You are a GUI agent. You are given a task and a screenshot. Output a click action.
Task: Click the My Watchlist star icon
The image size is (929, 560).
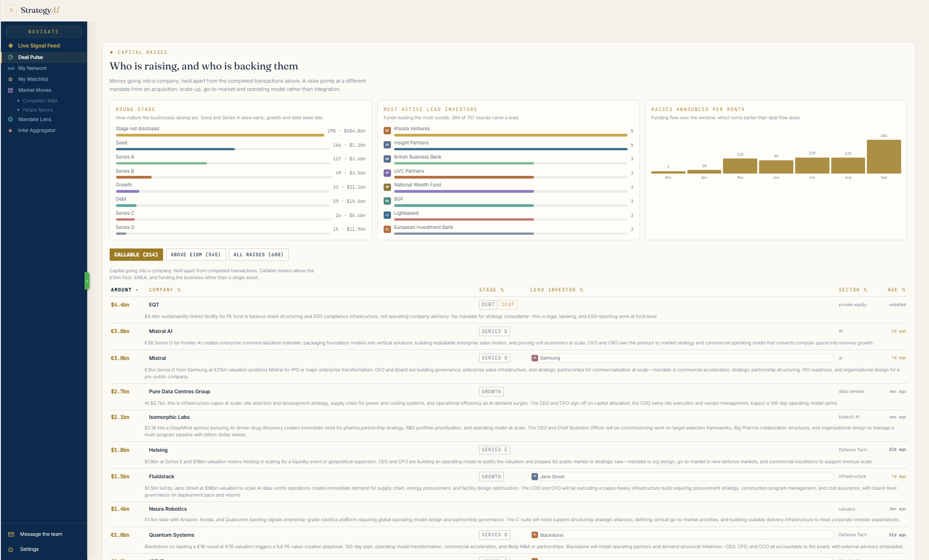pyautogui.click(x=11, y=79)
